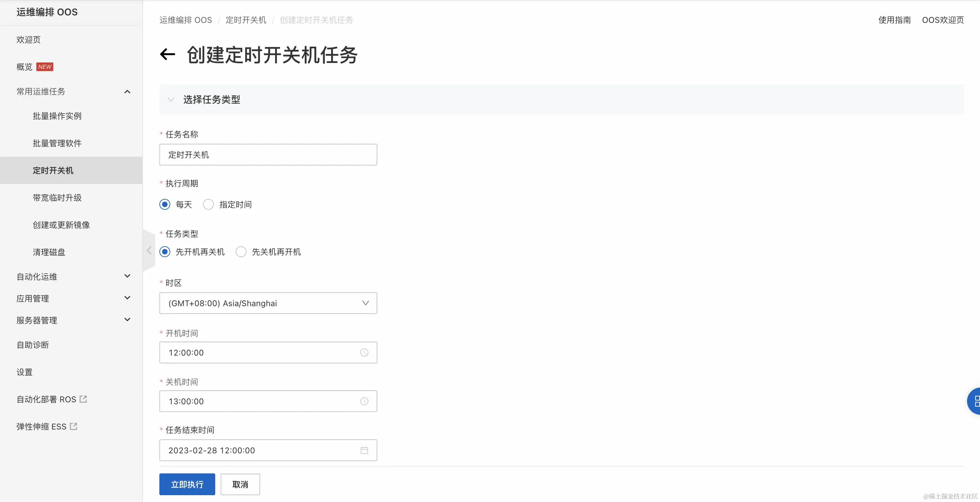Expand the 选择任务类型 section chevron
Viewport: 980px width, 502px height.
[x=171, y=100]
